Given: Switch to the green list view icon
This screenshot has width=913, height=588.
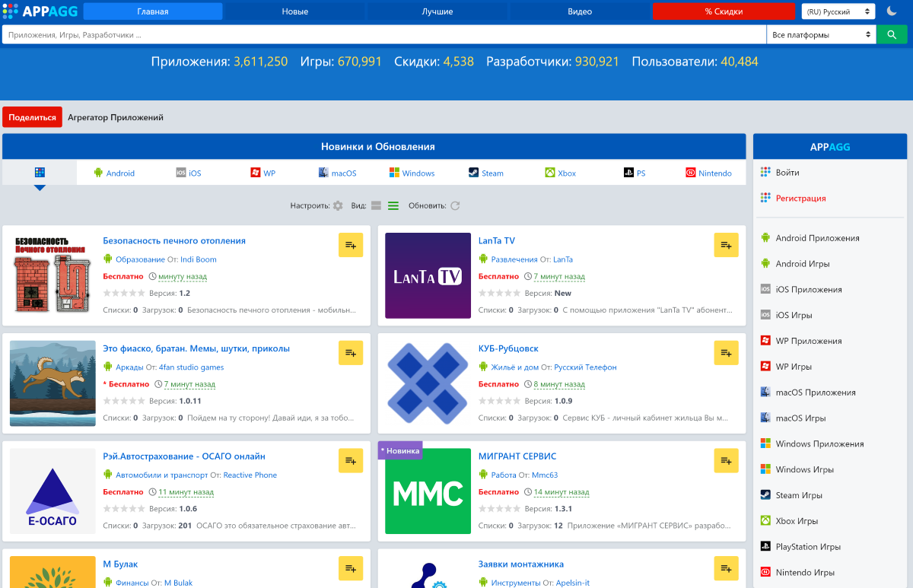Looking at the screenshot, I should click(x=393, y=205).
